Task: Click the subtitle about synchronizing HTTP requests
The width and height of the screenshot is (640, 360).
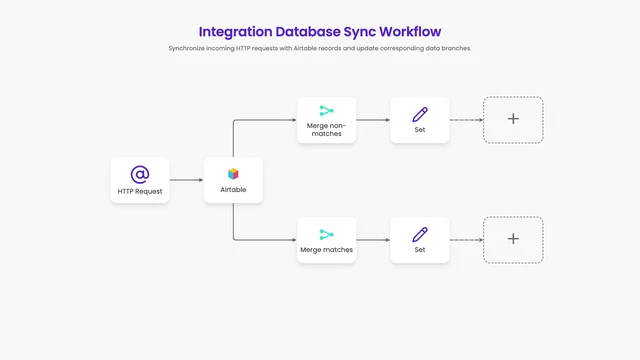Action: pos(320,48)
